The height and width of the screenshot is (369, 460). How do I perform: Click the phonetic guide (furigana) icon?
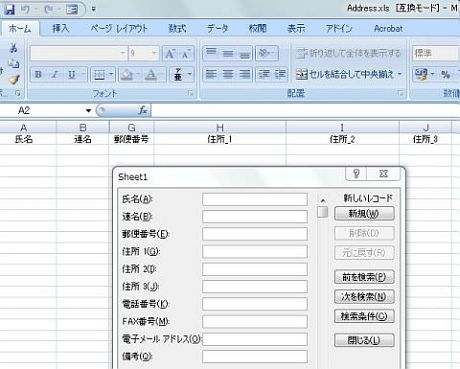pos(178,74)
